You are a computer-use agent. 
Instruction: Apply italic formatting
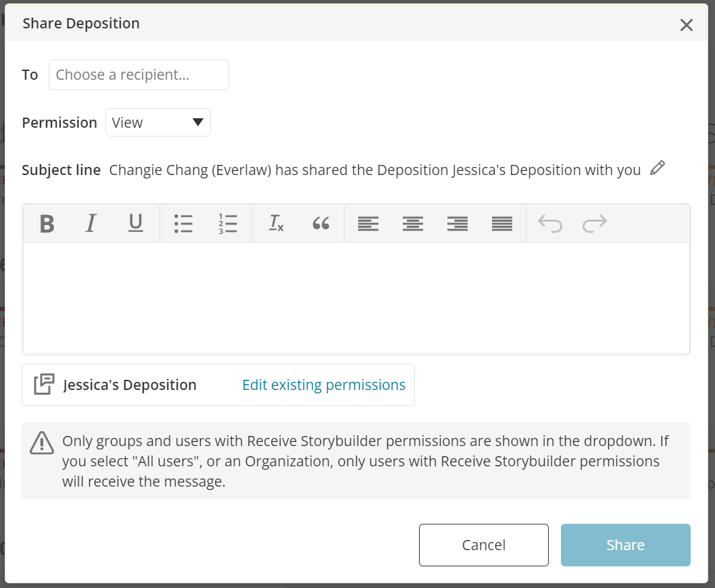pos(91,224)
